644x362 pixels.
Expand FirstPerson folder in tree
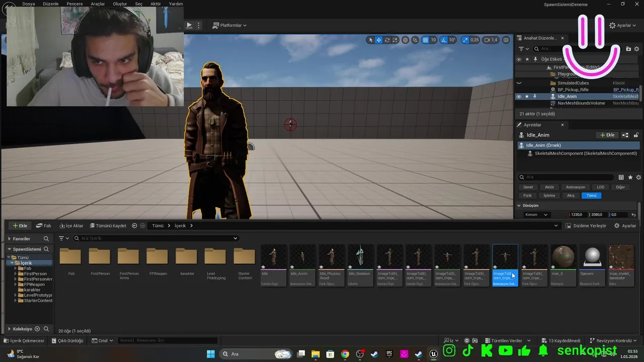pyautogui.click(x=15, y=274)
